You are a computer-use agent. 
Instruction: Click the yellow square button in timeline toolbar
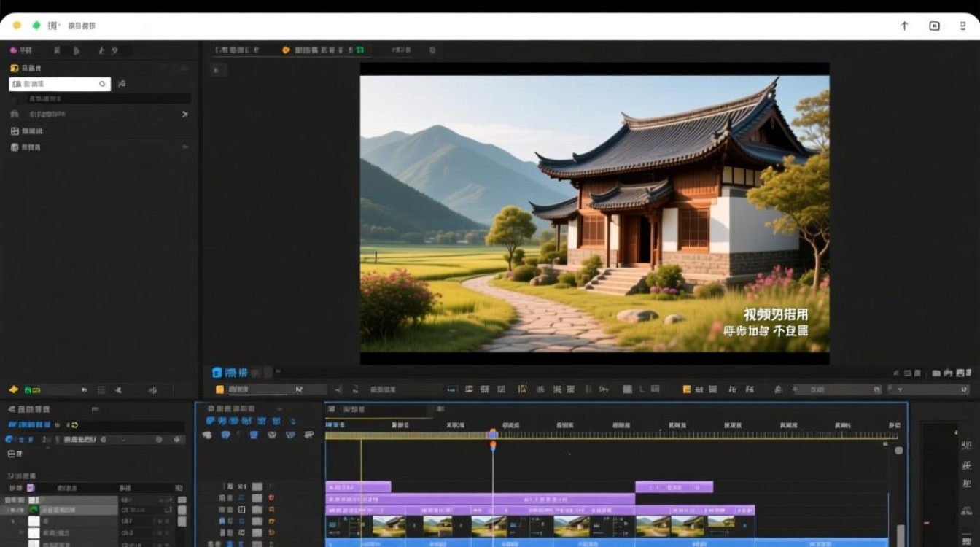pos(219,389)
